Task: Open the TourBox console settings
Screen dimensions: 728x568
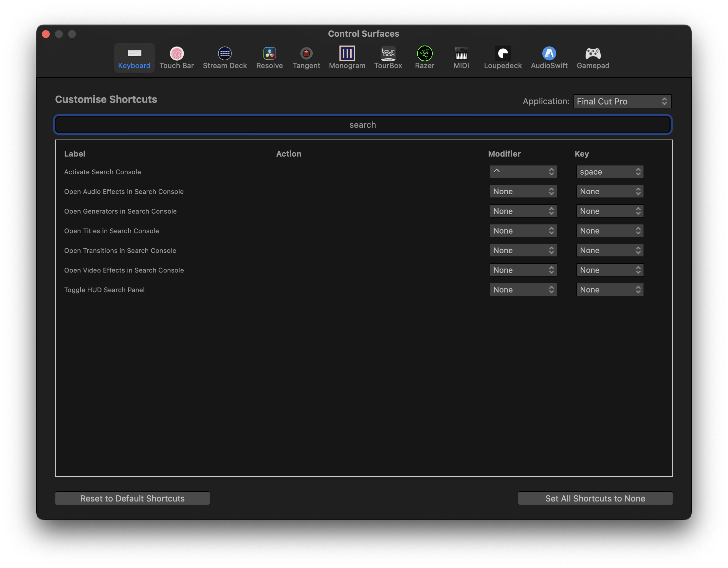Action: pos(388,57)
